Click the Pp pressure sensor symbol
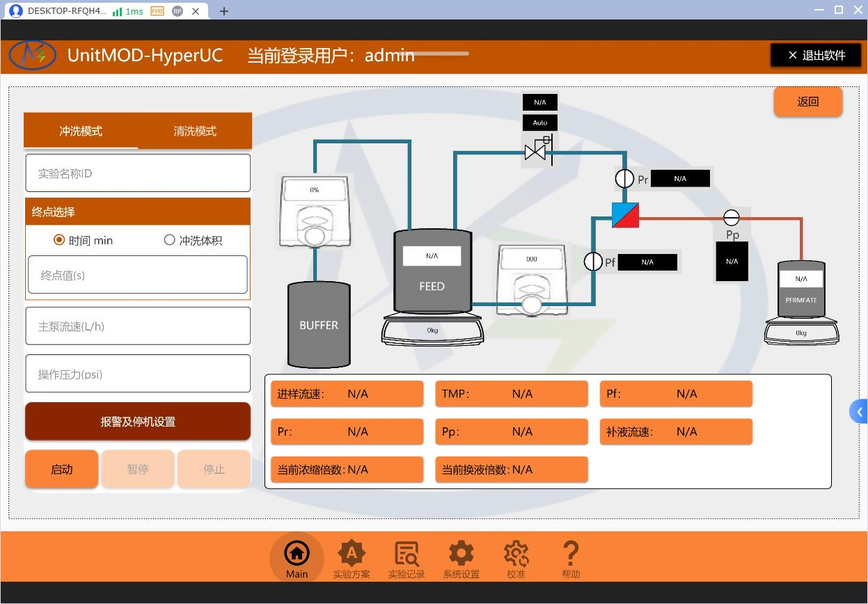 [x=732, y=217]
